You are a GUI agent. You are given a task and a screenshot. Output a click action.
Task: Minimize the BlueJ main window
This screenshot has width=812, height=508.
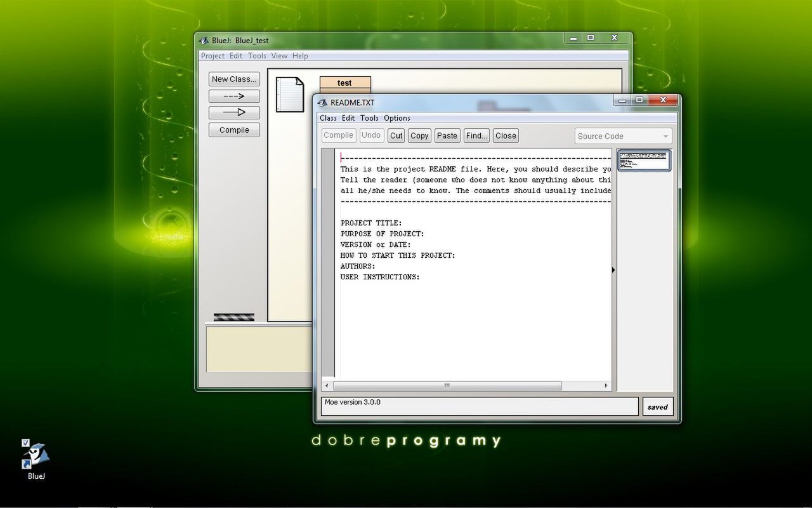(x=573, y=37)
